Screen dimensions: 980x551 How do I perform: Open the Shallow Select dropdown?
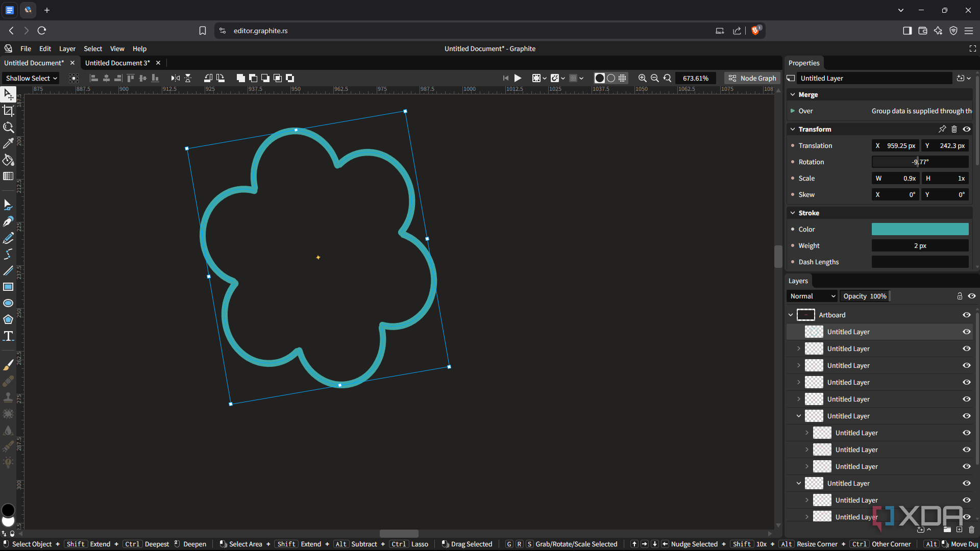tap(31, 78)
